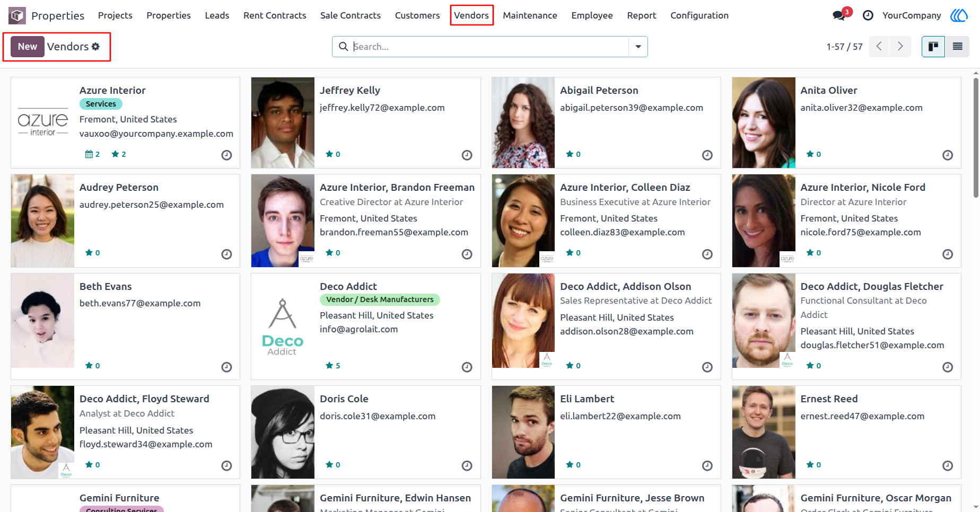Viewport: 980px width, 512px height.
Task: Open the Vendors menu tab
Action: (x=471, y=15)
